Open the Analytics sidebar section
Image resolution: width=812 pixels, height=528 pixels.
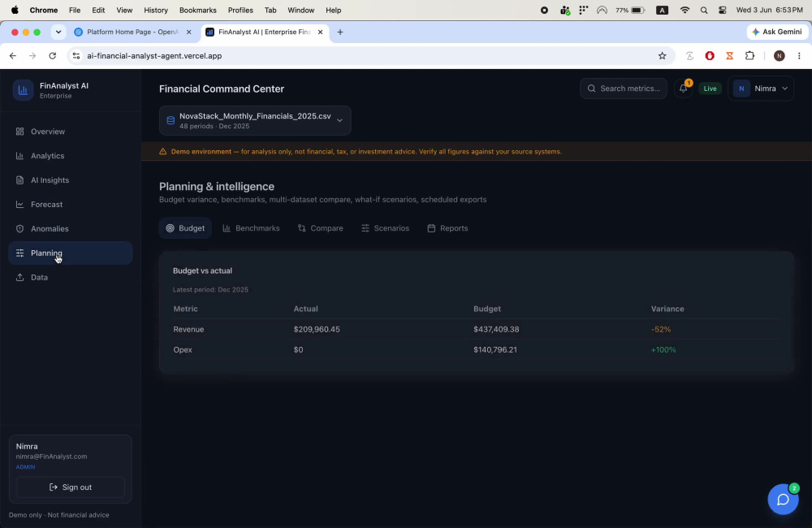[71, 156]
